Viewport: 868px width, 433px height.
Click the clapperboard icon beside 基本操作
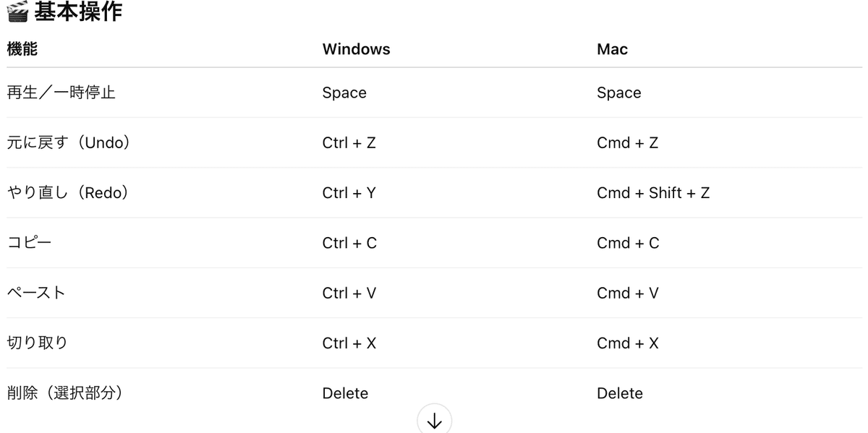[x=17, y=12]
